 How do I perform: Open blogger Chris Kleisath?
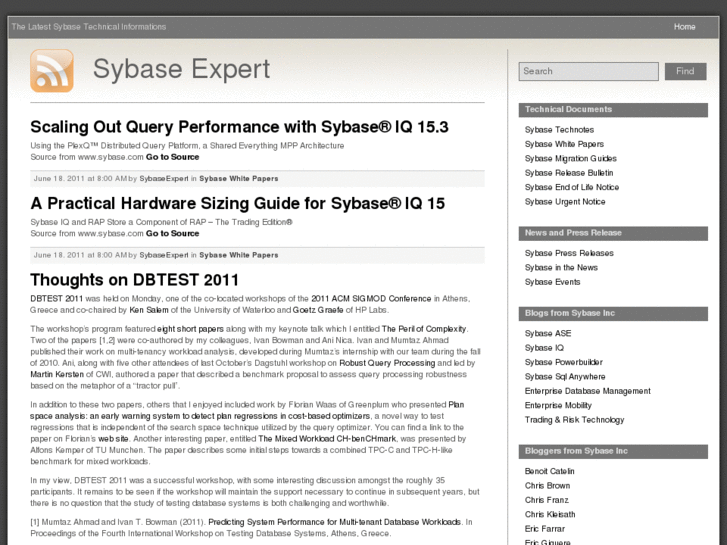point(550,514)
